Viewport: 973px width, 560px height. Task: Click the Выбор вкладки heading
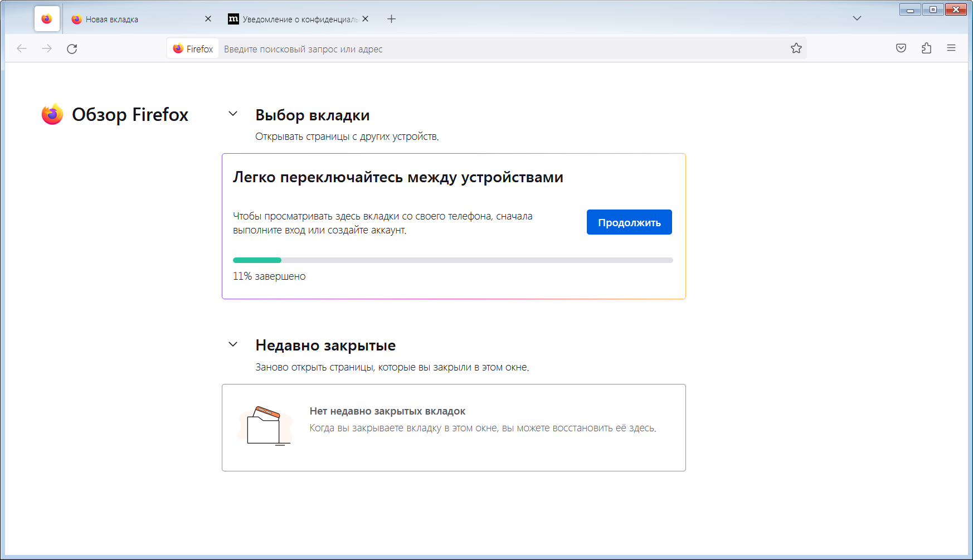(313, 115)
